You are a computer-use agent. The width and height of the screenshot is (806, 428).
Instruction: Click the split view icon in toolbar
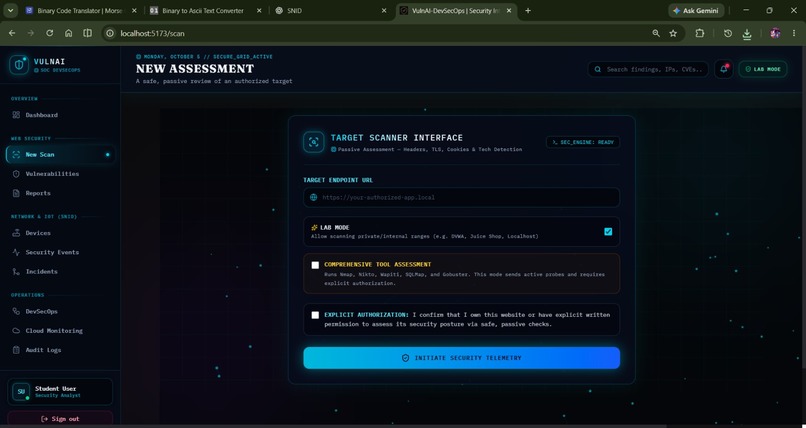click(x=87, y=33)
